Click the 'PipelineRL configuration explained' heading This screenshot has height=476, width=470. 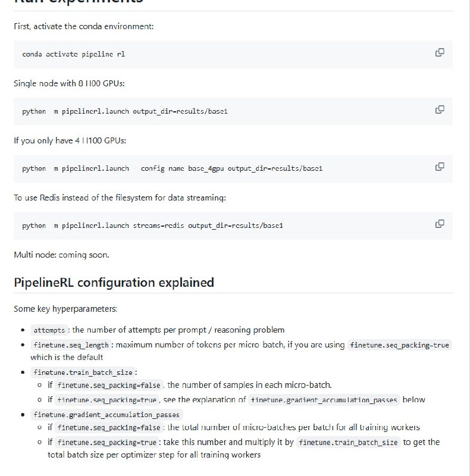(114, 282)
